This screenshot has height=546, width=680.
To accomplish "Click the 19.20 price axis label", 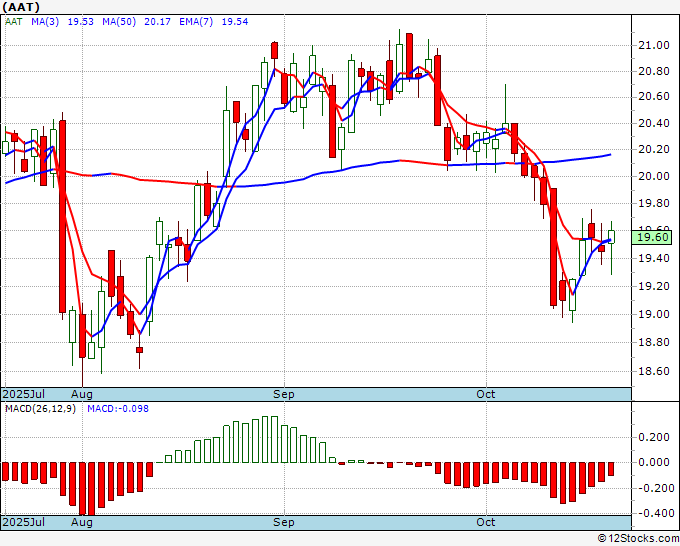I will point(654,286).
